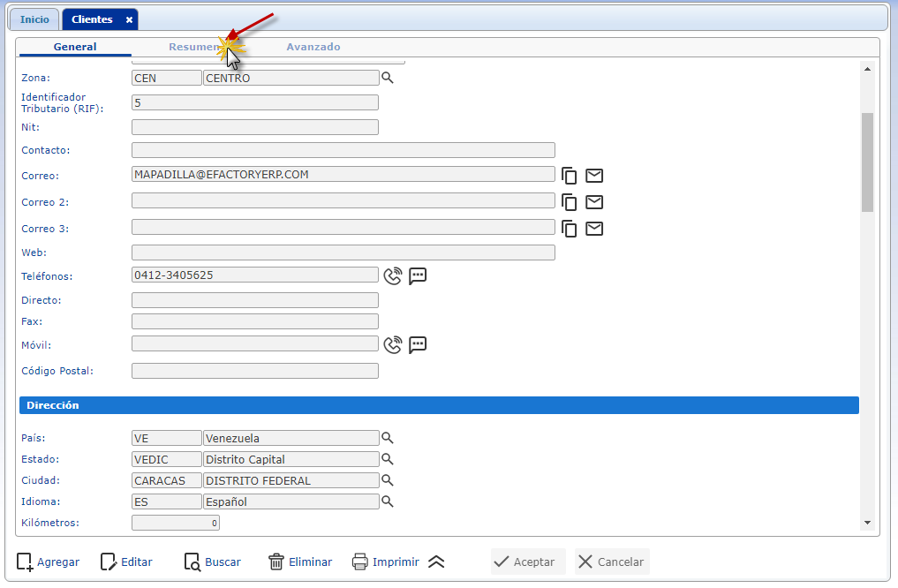Image resolution: width=898 pixels, height=588 pixels.
Task: Send mail from the Correo 2 row
Action: [x=594, y=202]
